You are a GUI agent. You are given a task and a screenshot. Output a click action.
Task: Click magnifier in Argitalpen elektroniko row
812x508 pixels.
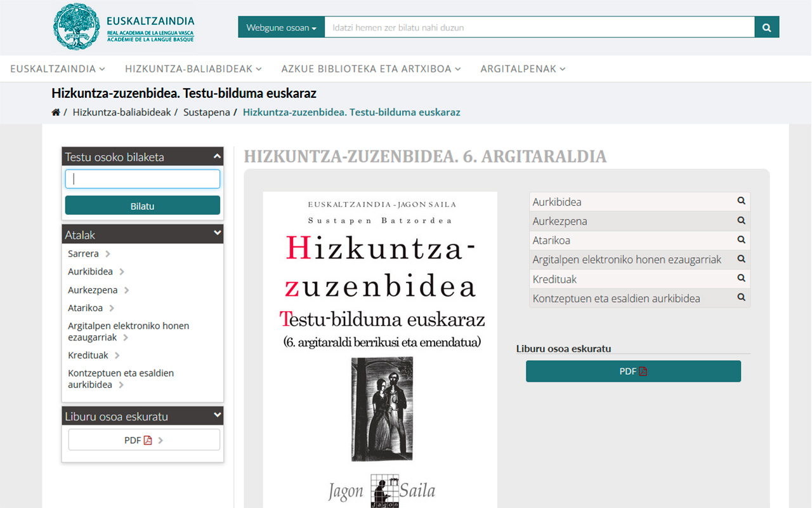tap(741, 258)
